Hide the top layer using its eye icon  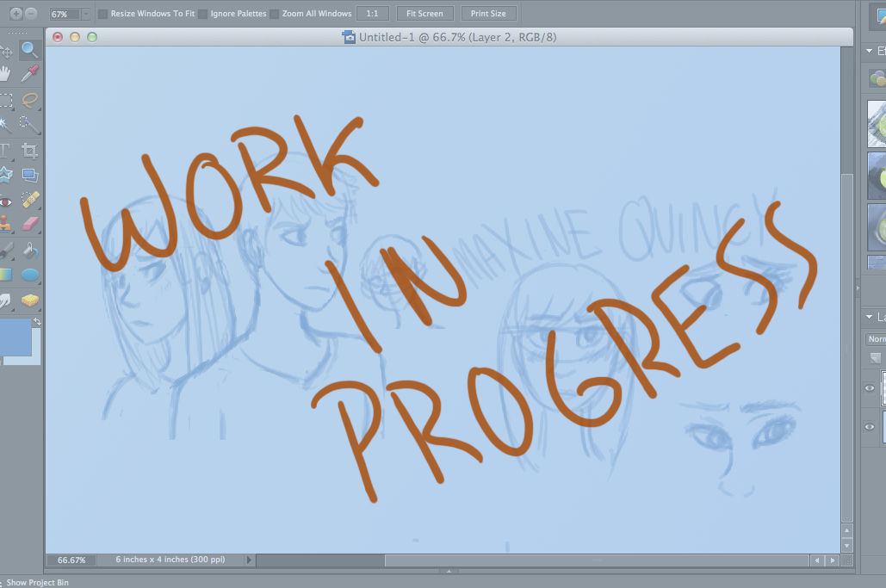[x=870, y=388]
